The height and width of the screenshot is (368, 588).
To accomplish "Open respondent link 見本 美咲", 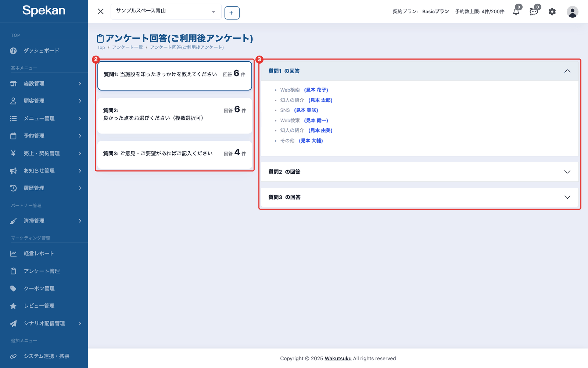I will point(306,110).
